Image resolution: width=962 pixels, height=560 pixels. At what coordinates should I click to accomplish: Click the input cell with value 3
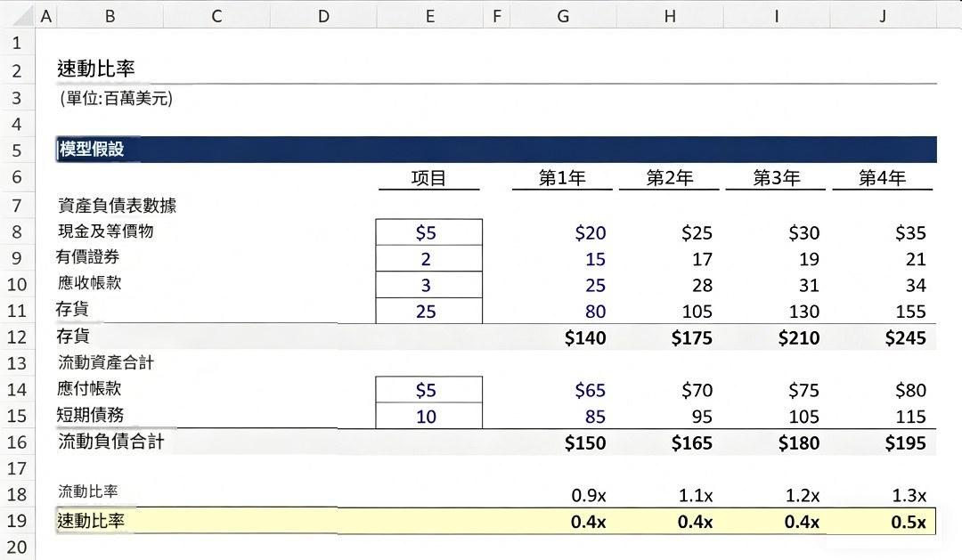point(428,285)
